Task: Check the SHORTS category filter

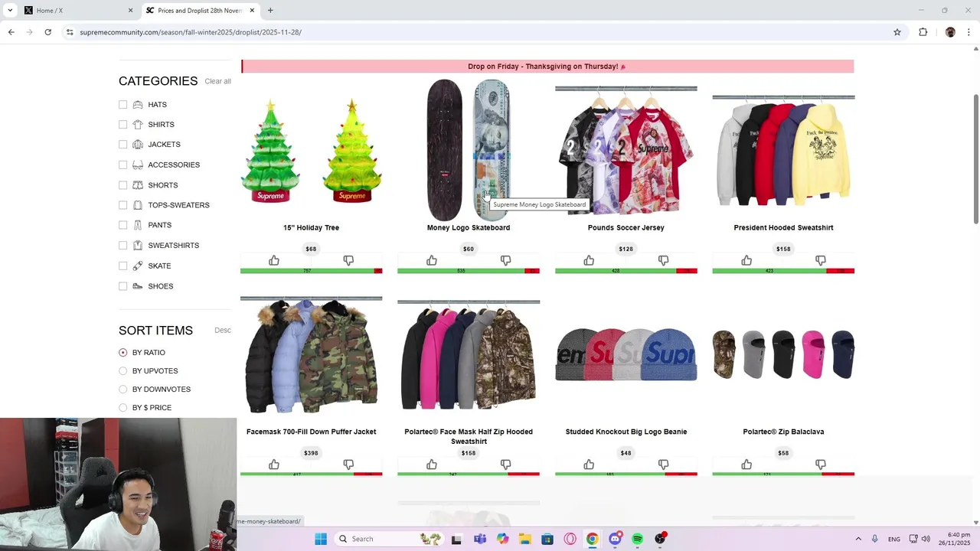Action: pos(122,185)
